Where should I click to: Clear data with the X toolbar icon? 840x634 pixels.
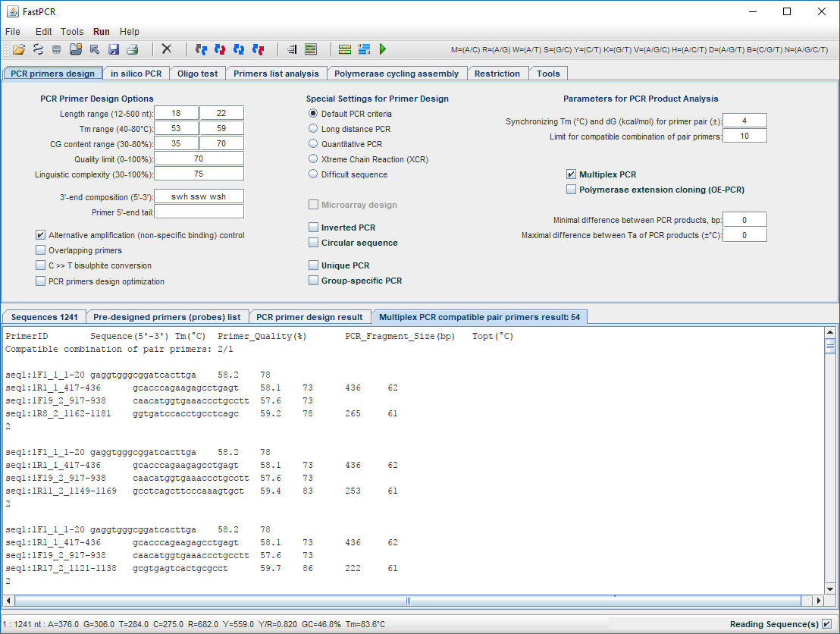coord(166,49)
